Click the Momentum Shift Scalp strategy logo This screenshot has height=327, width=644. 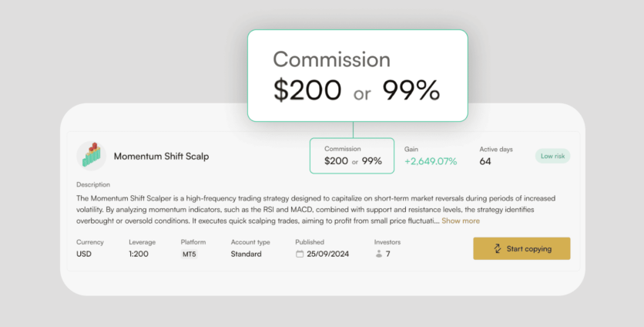click(x=92, y=155)
